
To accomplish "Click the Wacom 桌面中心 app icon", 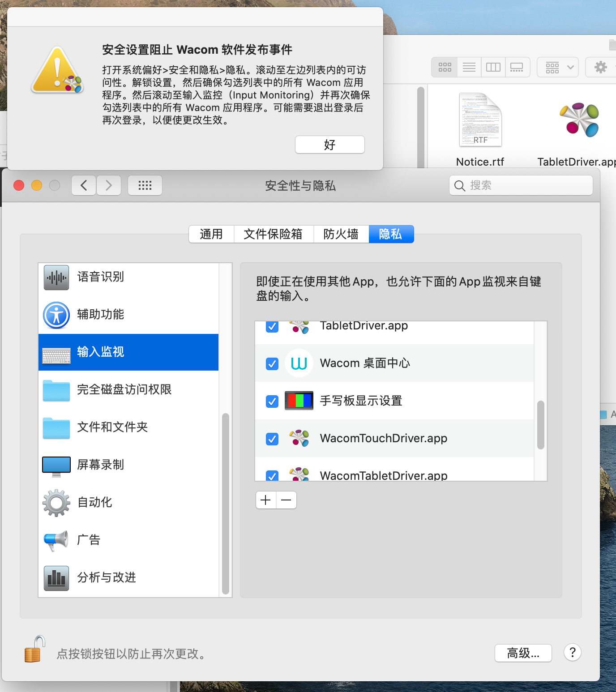I will coord(299,363).
